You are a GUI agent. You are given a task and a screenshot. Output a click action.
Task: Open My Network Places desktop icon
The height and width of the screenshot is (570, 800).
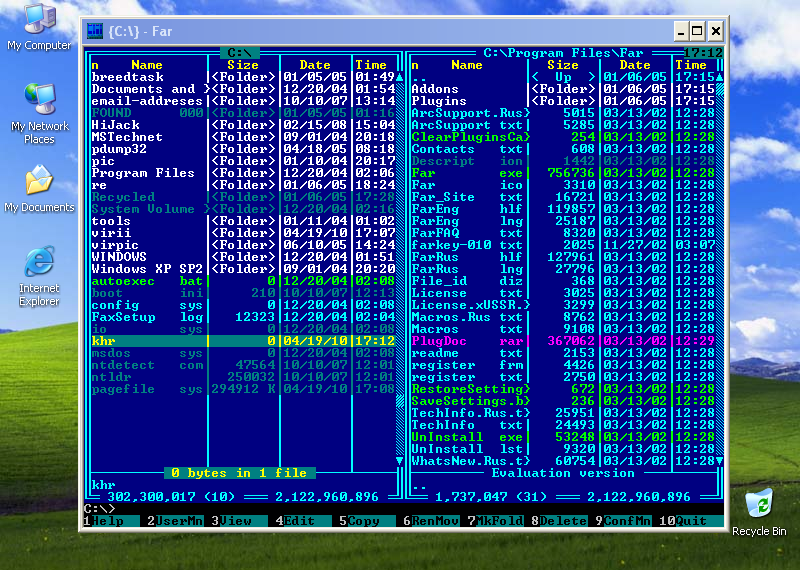[39, 114]
